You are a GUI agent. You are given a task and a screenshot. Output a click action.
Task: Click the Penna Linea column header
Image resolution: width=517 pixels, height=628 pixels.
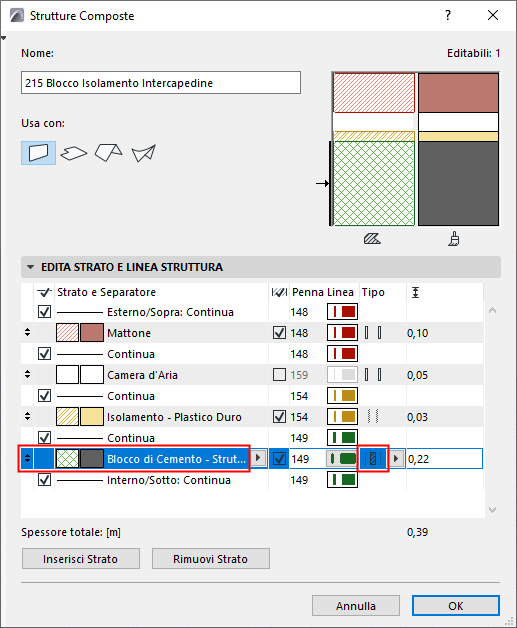pos(323,292)
